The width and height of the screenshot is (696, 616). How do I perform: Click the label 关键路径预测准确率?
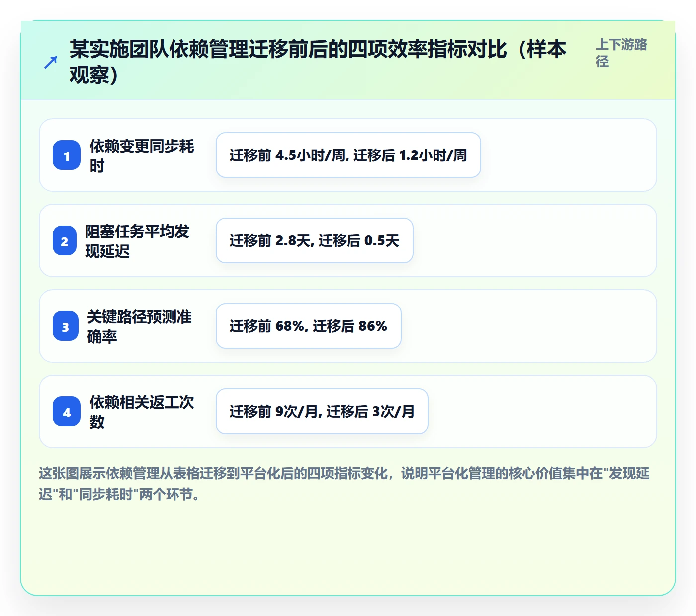click(x=139, y=326)
